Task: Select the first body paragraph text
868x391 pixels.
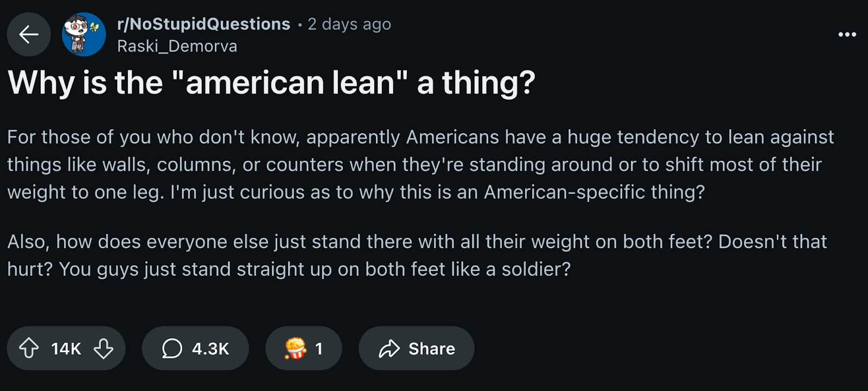Action: pyautogui.click(x=418, y=164)
